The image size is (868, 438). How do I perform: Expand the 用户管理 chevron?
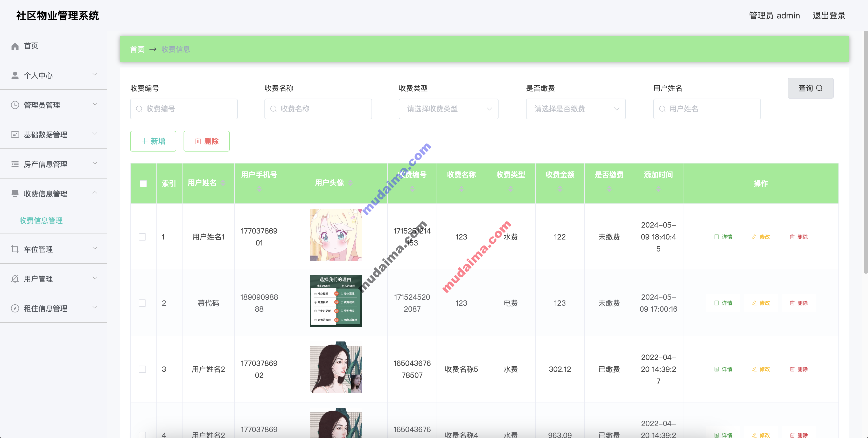pyautogui.click(x=95, y=278)
